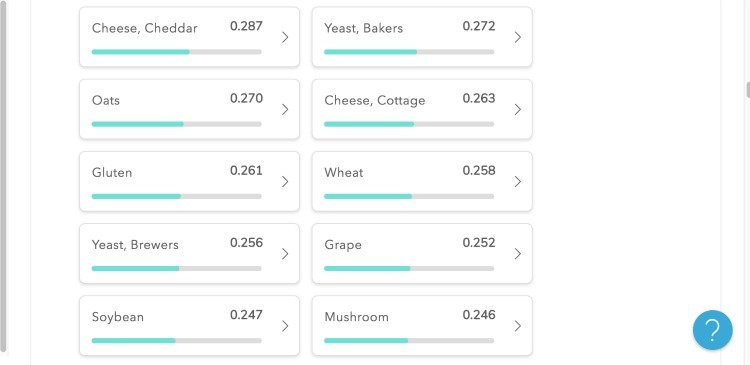Click the Mushroom progress bar

(409, 341)
